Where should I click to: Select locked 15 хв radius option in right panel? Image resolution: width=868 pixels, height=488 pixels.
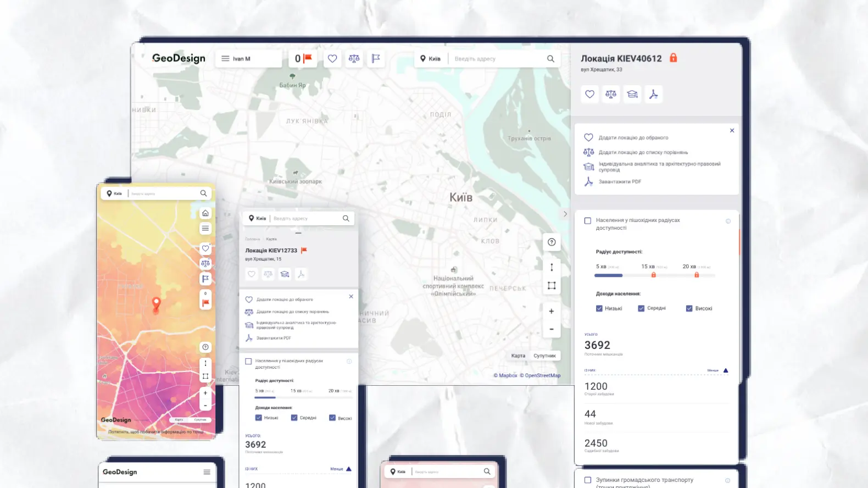(x=653, y=270)
